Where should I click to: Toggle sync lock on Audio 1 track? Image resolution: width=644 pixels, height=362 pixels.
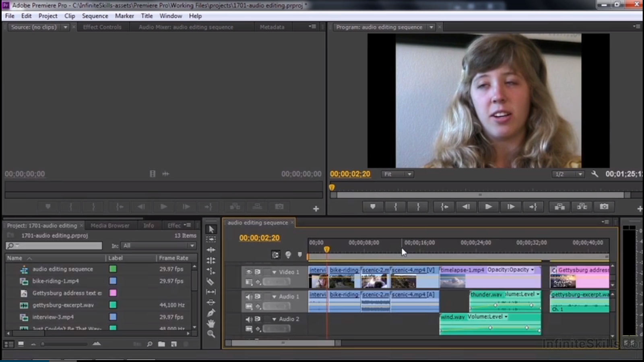click(x=258, y=296)
